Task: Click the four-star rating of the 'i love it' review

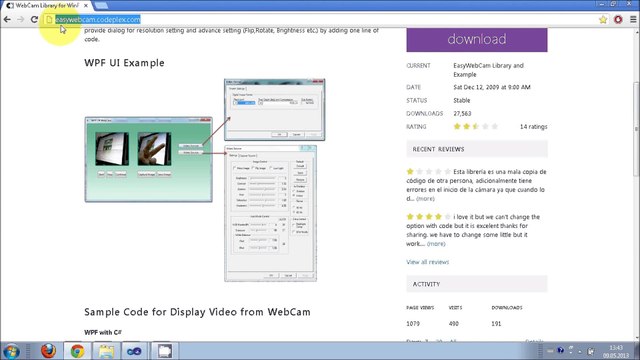Action: 429,217
